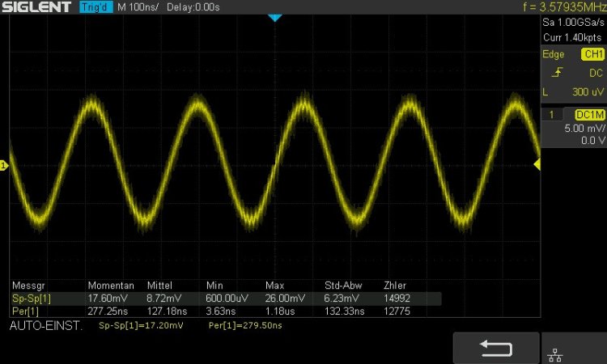Open the 5.00 mV/ vertical scale setting
Screen dimensions: 607x364
584,129
